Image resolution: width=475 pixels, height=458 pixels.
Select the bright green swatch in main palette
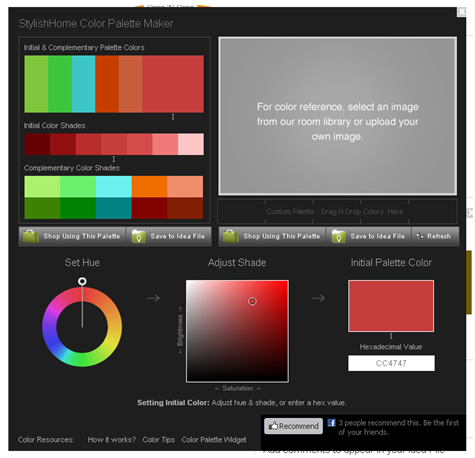point(60,84)
